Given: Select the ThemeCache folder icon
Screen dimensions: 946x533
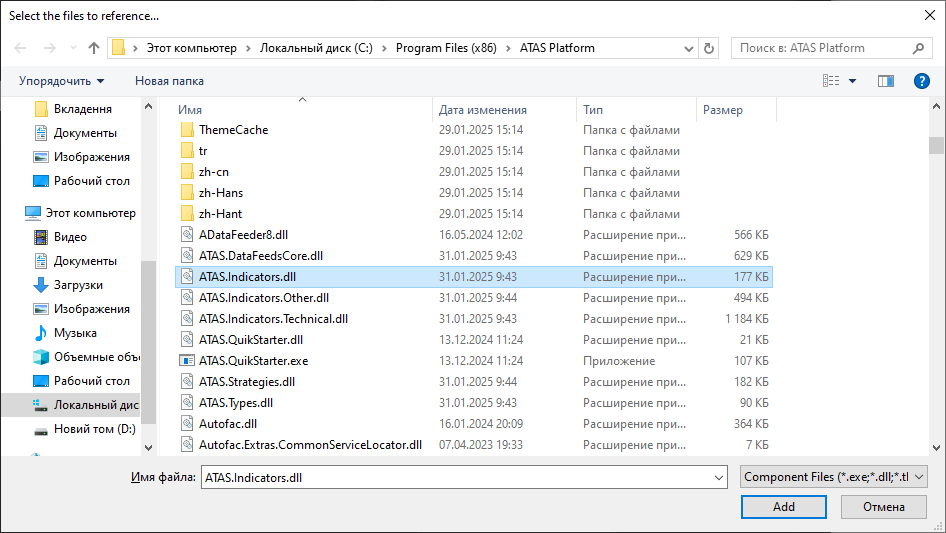Looking at the screenshot, I should click(x=187, y=130).
